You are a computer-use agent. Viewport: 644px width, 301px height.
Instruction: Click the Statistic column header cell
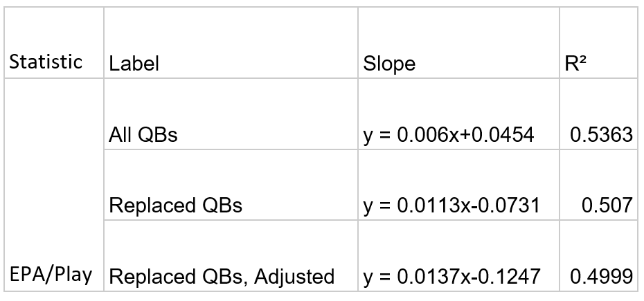(45, 62)
